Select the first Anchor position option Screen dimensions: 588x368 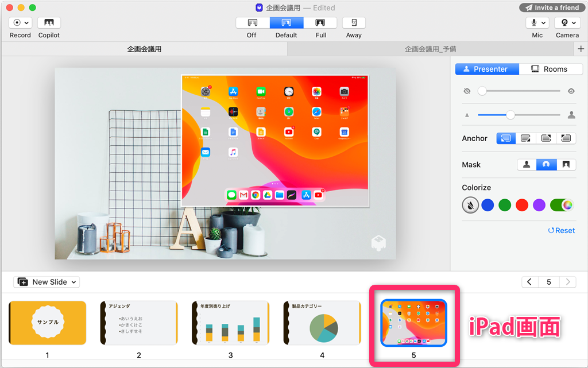click(x=506, y=138)
